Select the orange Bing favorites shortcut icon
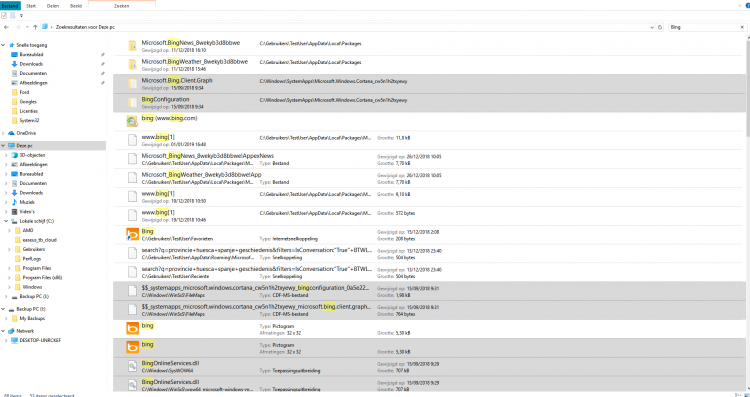This screenshot has width=750, height=397. click(x=132, y=234)
